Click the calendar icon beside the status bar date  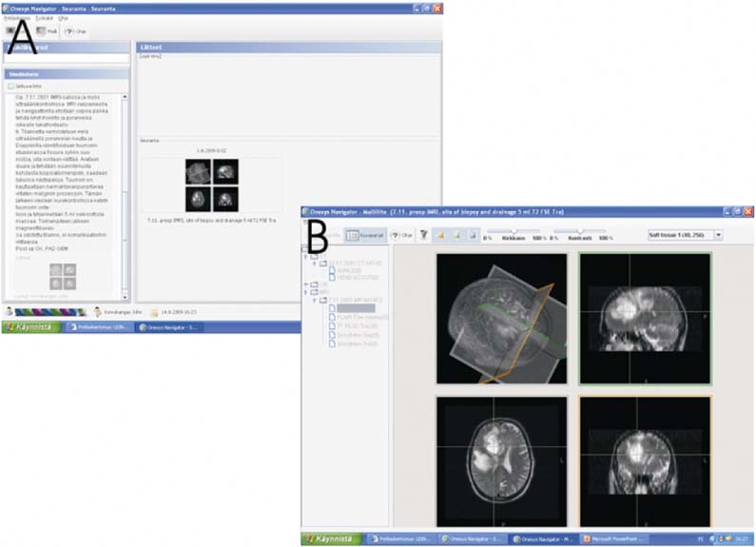[152, 311]
